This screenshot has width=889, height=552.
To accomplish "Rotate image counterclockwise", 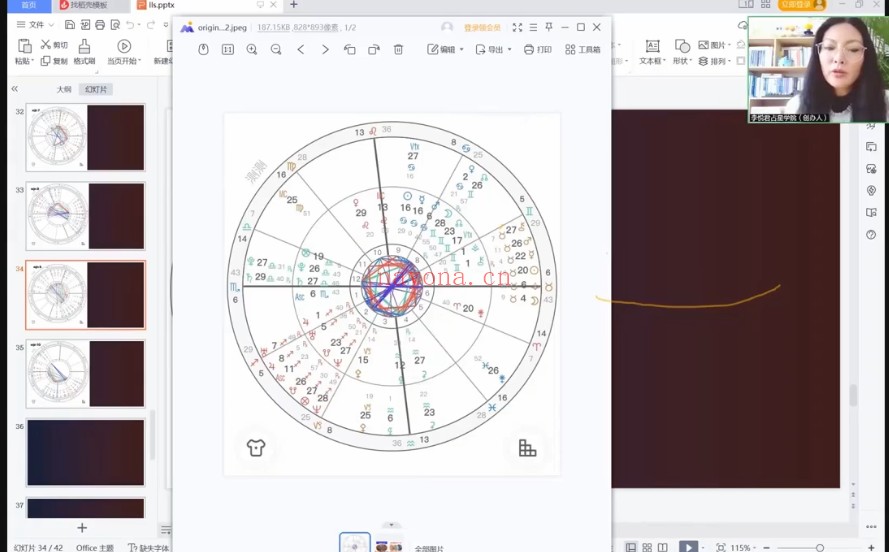I will tap(349, 50).
